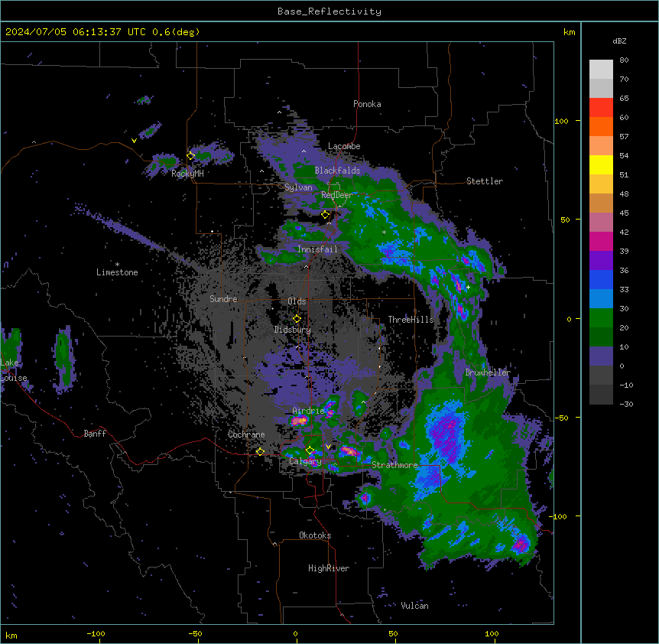659x644 pixels.
Task: Click the Calgary city label
Action: (305, 461)
